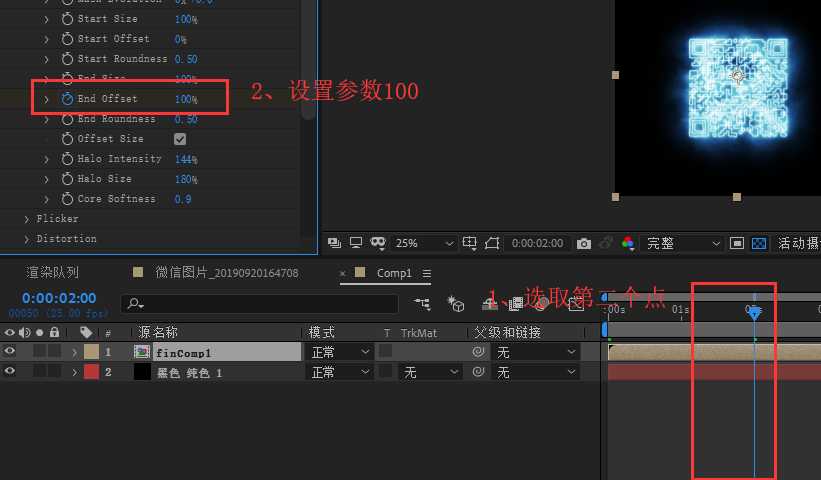The image size is (821, 480).
Task: Toggle lock switch for finComp1 layer
Action: coord(54,351)
